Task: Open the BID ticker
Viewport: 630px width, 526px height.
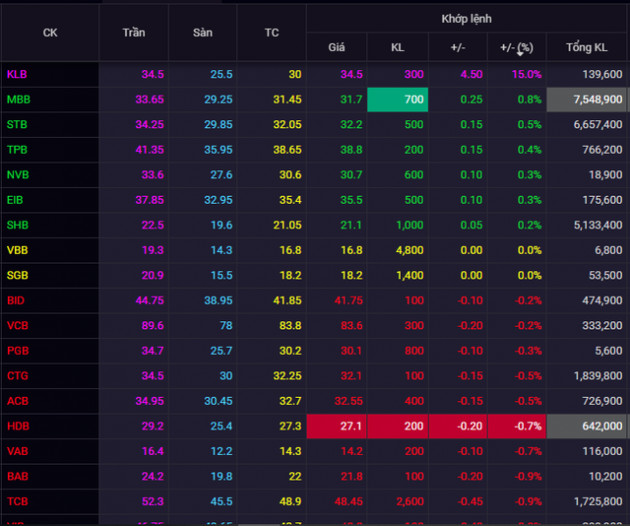Action: (x=16, y=300)
